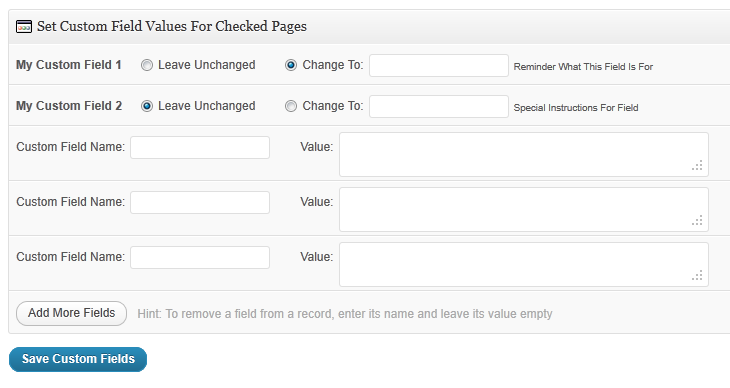Viewport: 730px width, 388px height.
Task: Select Leave Unchanged for My Custom Field 1
Action: point(147,65)
